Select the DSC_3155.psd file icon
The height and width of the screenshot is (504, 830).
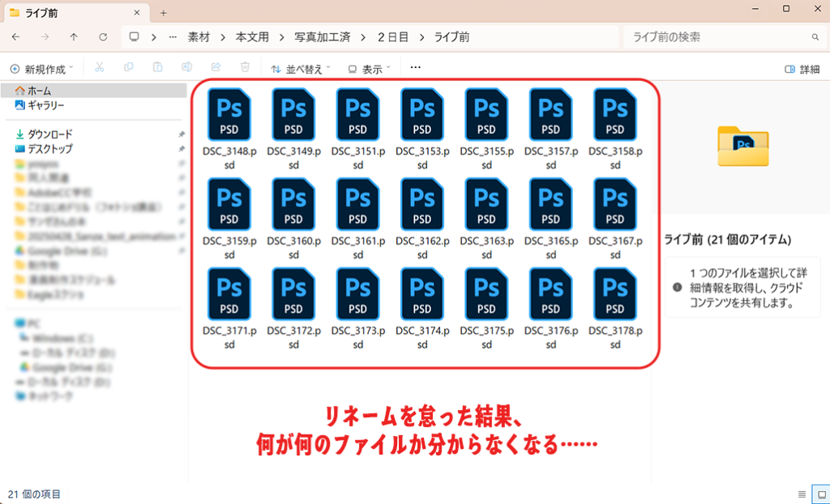tap(486, 114)
